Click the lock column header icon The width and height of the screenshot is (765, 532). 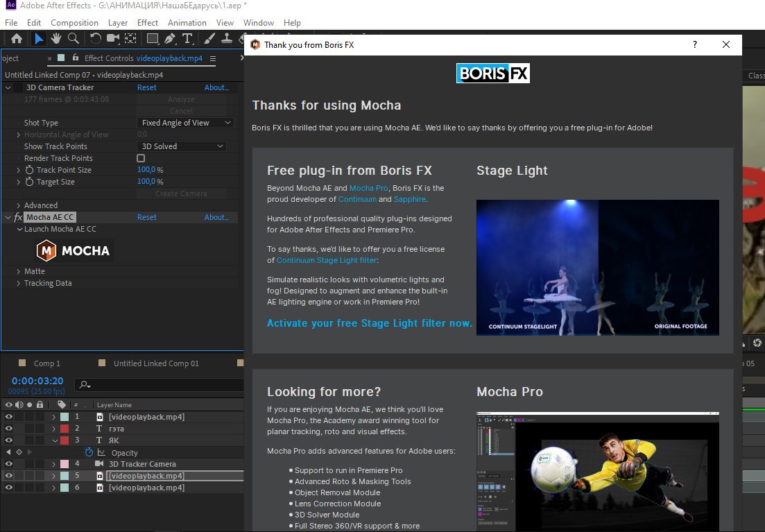pyautogui.click(x=40, y=404)
